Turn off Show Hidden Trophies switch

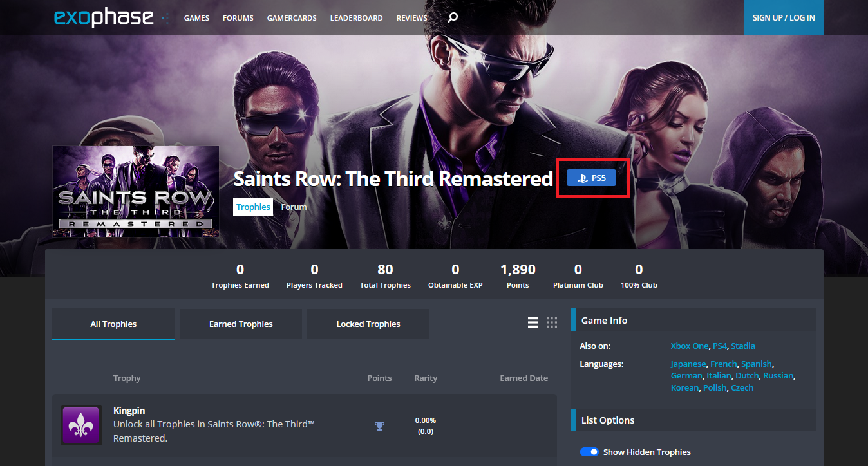tap(589, 452)
